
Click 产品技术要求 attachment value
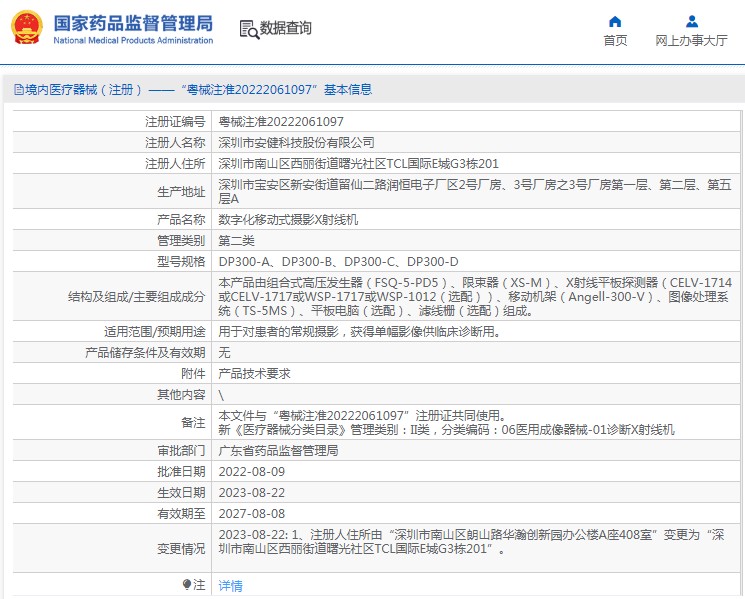(254, 373)
